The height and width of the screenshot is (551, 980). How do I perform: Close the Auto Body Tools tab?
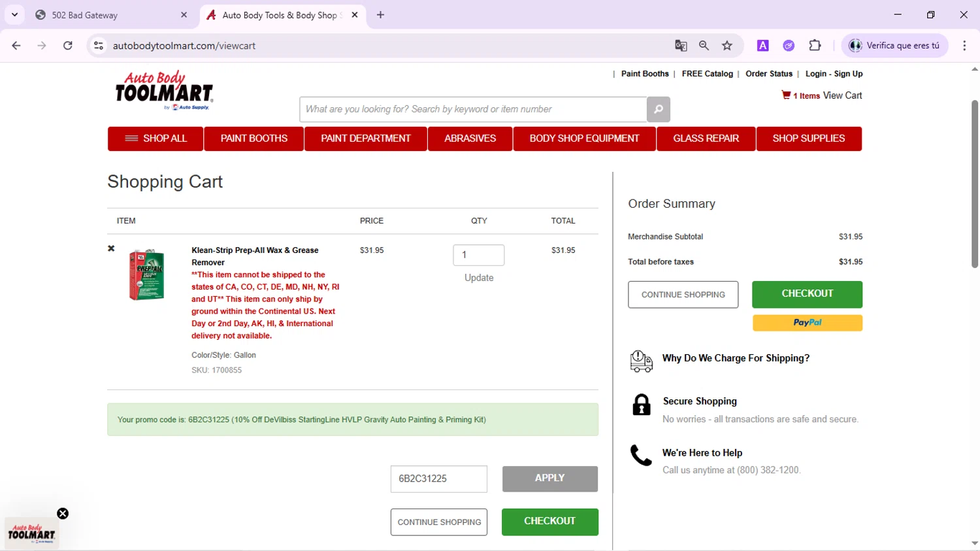[x=355, y=14]
